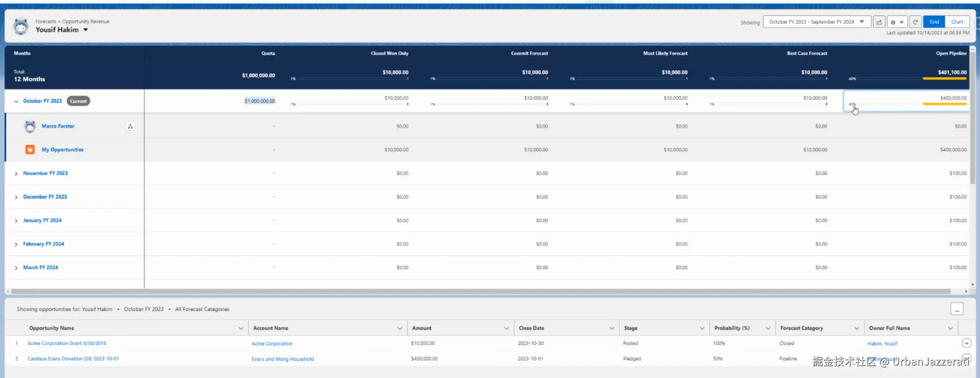The width and height of the screenshot is (980, 378).
Task: Switch to Grid view
Action: click(934, 22)
